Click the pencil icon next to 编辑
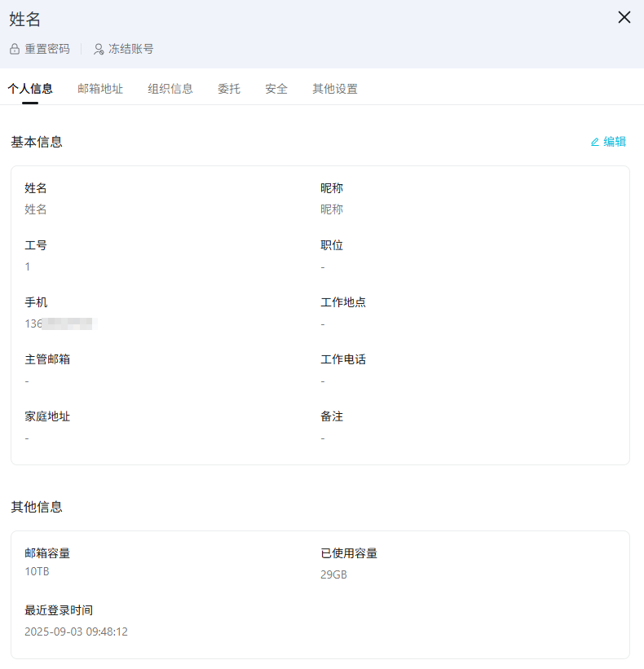Image resolution: width=644 pixels, height=669 pixels. pyautogui.click(x=595, y=142)
